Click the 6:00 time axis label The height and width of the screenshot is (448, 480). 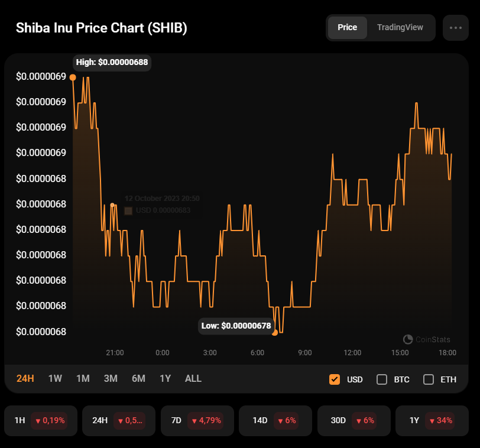(x=258, y=352)
